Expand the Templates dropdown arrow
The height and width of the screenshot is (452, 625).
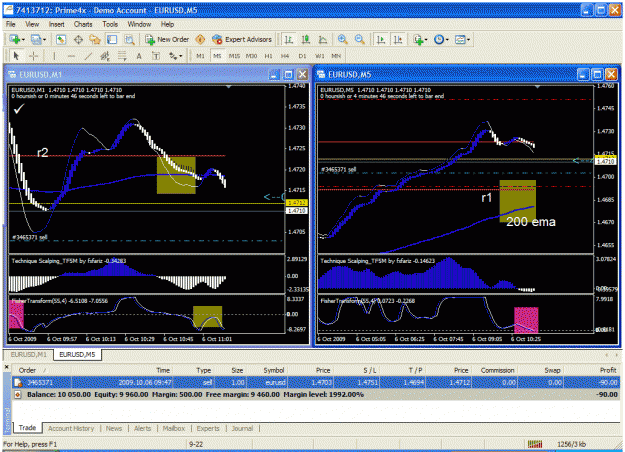coord(468,39)
